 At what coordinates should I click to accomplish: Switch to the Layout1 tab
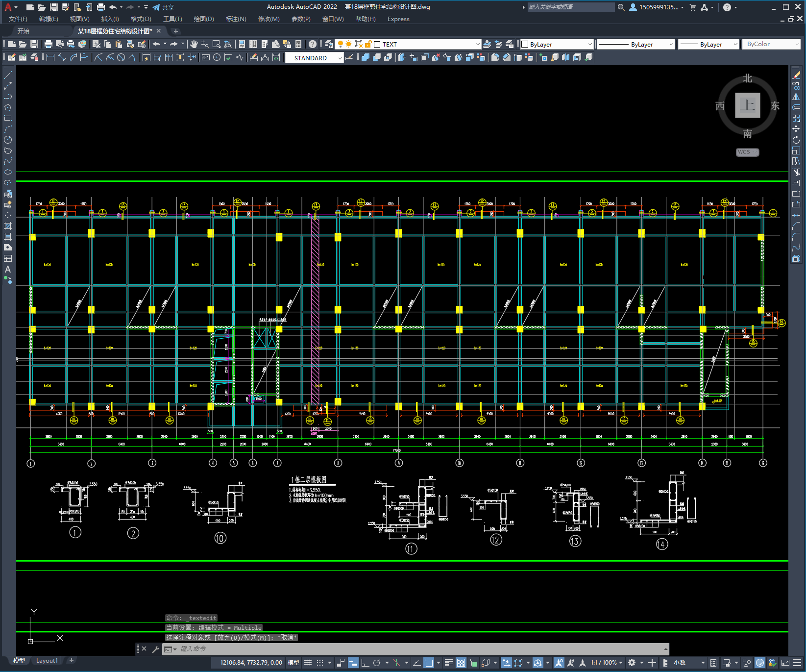click(47, 660)
